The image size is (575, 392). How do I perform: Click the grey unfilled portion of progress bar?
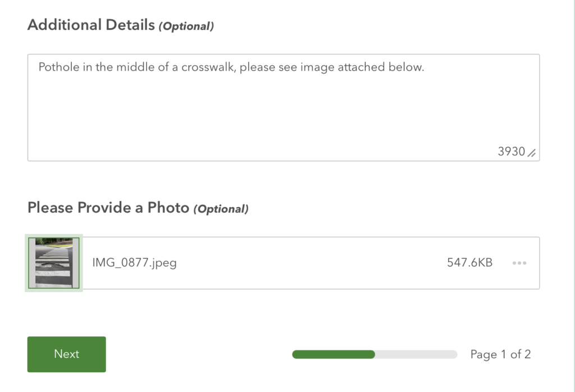click(416, 354)
